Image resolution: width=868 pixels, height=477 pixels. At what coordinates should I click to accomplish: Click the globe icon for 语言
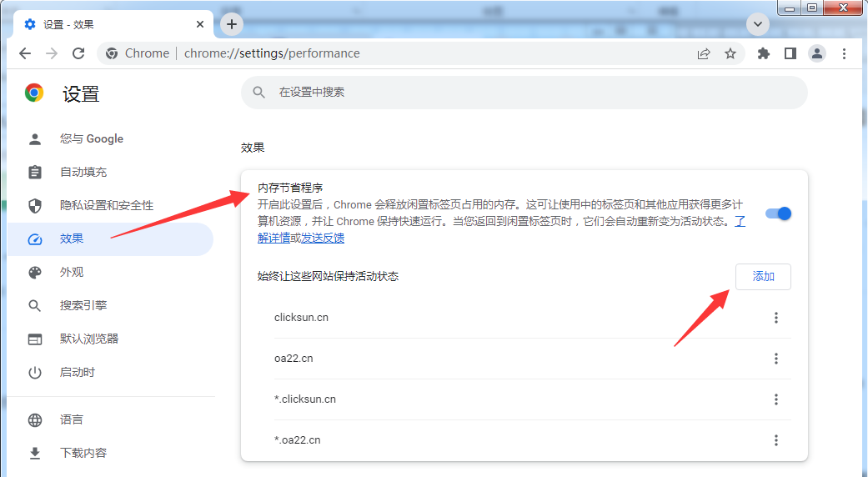click(35, 420)
